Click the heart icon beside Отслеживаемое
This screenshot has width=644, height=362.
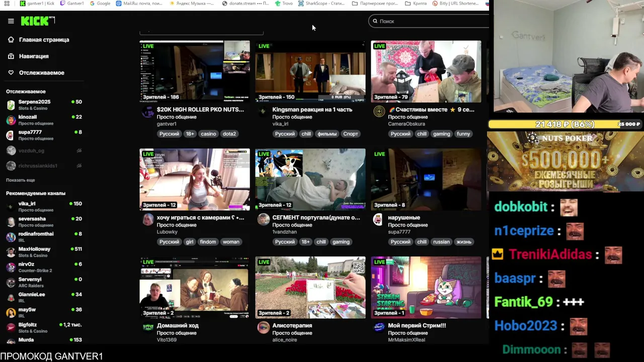coord(11,73)
